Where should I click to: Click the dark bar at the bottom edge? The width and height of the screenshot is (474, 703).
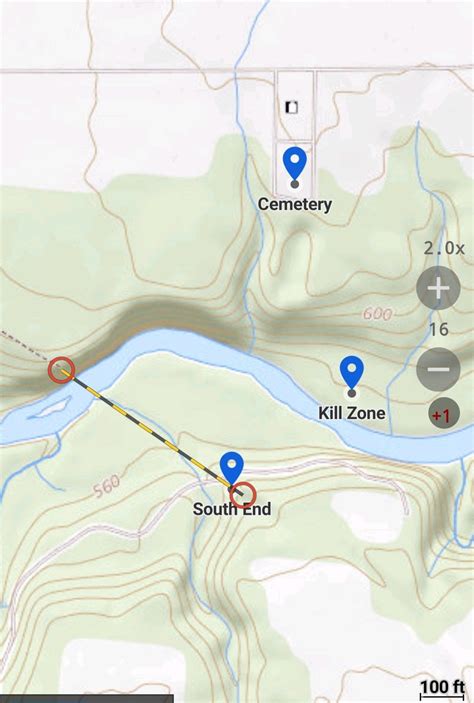pos(87,699)
